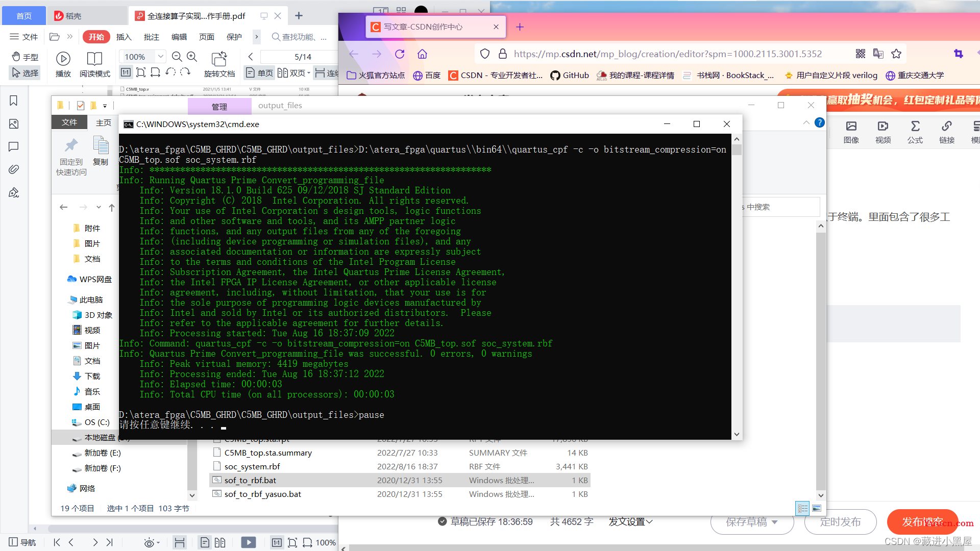Open a new Firefox tab
Screen dimensions: 980x551
[520, 27]
